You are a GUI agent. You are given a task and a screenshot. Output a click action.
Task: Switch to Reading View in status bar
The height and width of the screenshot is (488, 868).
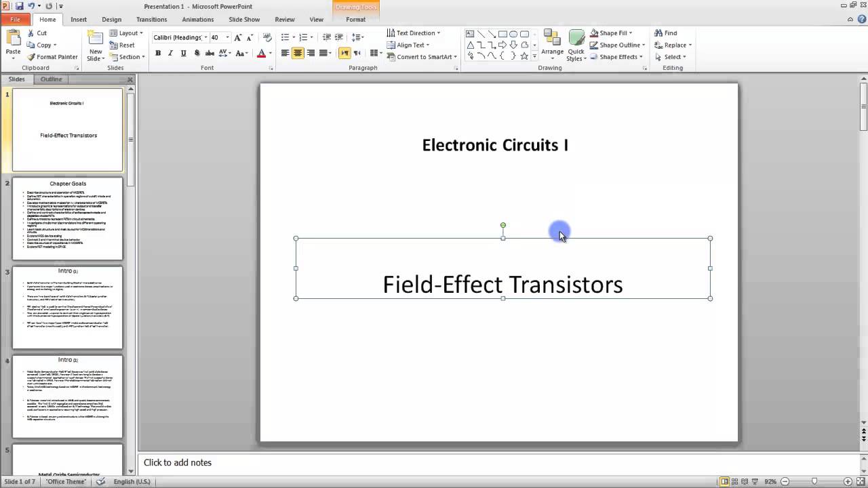pyautogui.click(x=746, y=481)
